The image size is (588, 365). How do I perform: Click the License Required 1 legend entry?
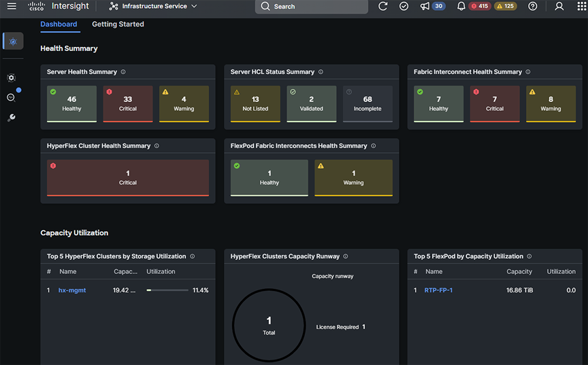[x=340, y=327]
